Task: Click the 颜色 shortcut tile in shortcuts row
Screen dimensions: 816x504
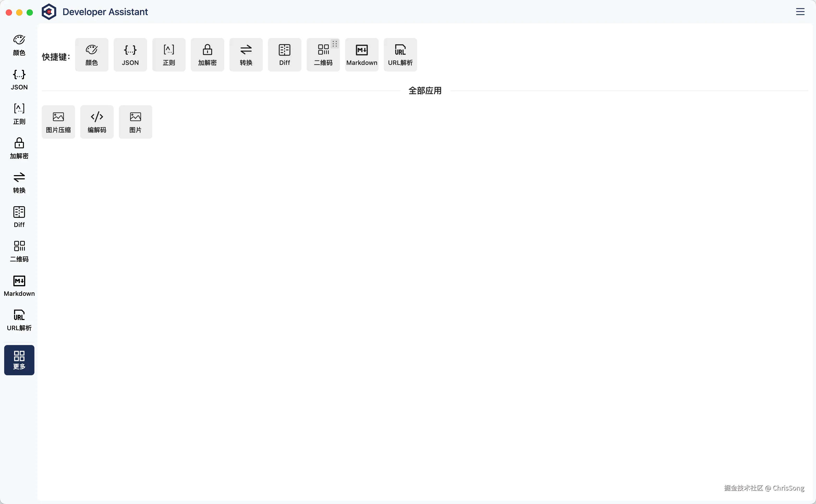Action: point(91,55)
